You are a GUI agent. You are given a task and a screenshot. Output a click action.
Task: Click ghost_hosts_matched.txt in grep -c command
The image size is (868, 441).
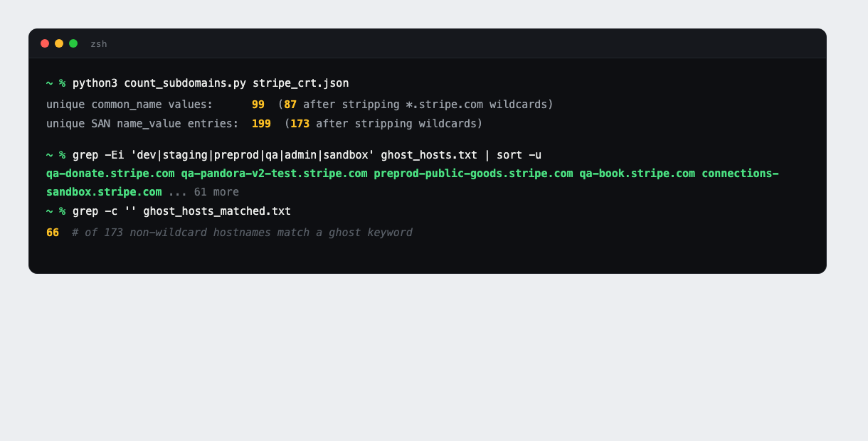(x=217, y=211)
